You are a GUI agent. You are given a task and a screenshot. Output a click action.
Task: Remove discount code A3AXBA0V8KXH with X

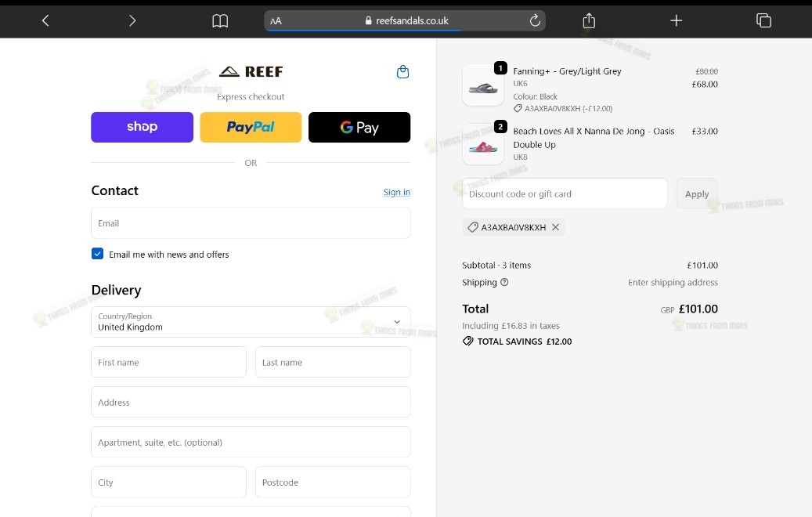pyautogui.click(x=556, y=227)
